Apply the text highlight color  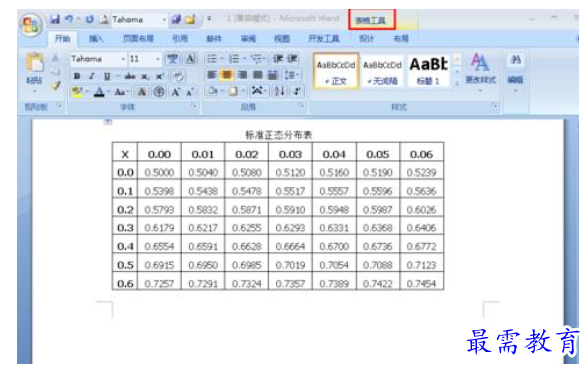pyautogui.click(x=77, y=92)
